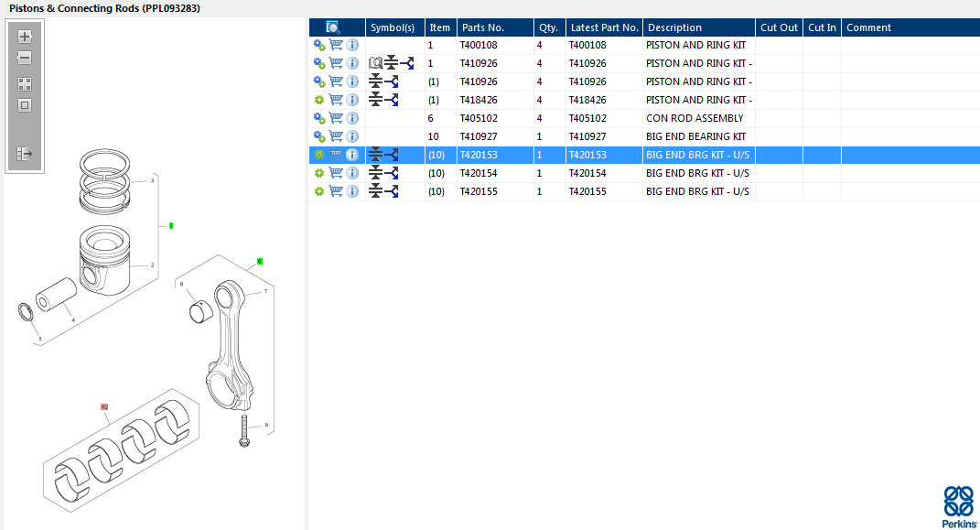
Task: Click gears icon for T410927 row
Action: click(319, 136)
